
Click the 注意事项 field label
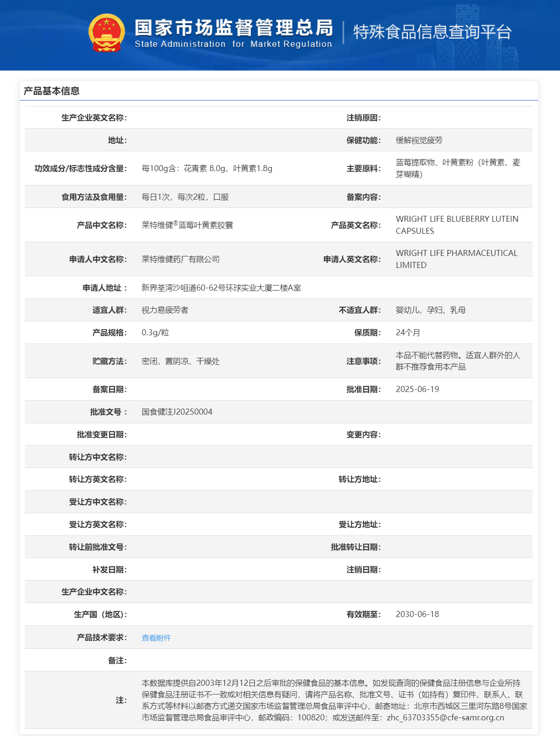click(x=364, y=361)
